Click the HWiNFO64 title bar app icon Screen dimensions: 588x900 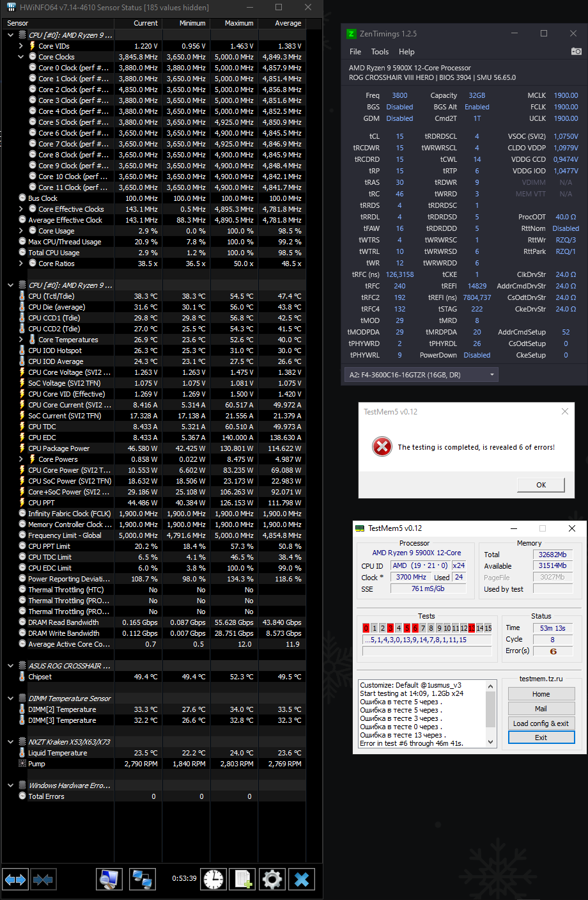click(x=11, y=8)
